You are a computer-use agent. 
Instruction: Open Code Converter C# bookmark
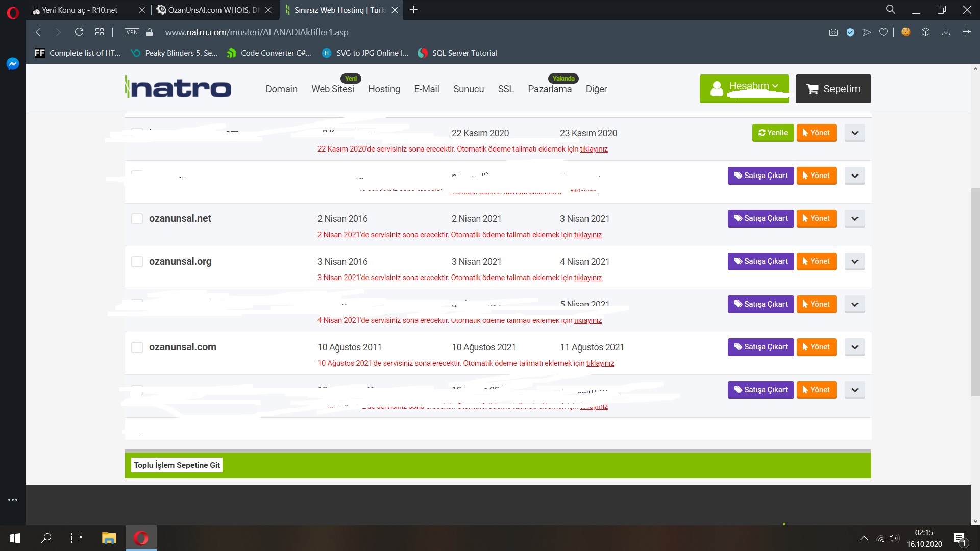[x=269, y=53]
